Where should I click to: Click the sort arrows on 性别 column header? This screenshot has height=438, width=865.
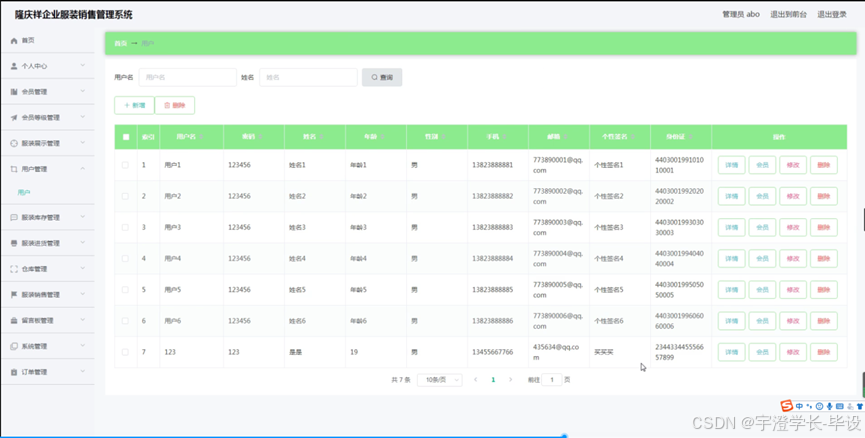pos(443,137)
